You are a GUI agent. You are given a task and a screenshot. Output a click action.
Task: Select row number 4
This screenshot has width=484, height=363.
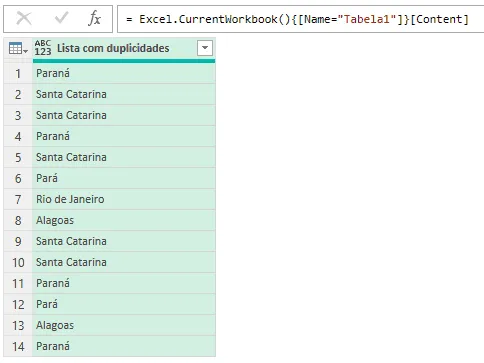tap(18, 136)
